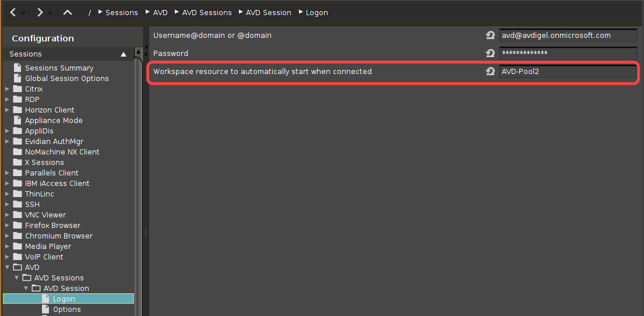This screenshot has height=316, width=644.
Task: Click the Workspace resource input field
Action: tap(567, 72)
